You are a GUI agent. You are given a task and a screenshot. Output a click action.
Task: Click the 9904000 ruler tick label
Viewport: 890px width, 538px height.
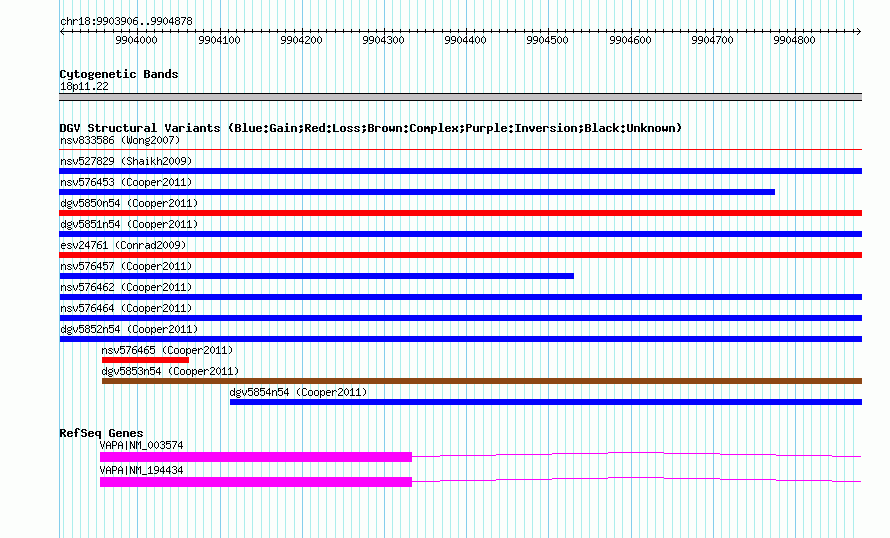coord(136,40)
